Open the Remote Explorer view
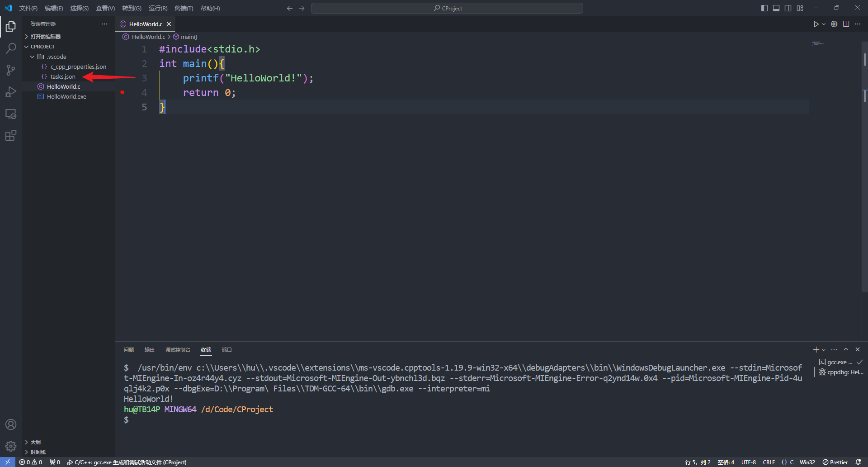Image resolution: width=868 pixels, height=467 pixels. point(11,114)
